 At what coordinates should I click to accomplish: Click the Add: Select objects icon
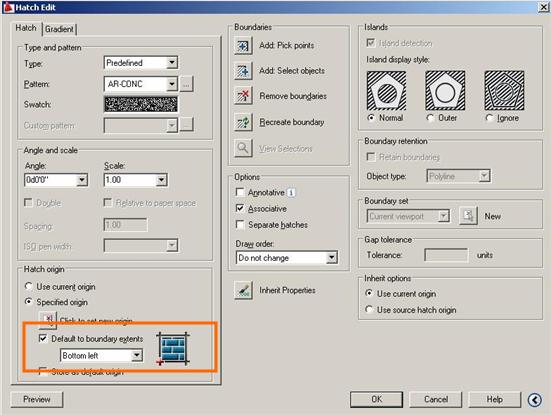tap(243, 71)
